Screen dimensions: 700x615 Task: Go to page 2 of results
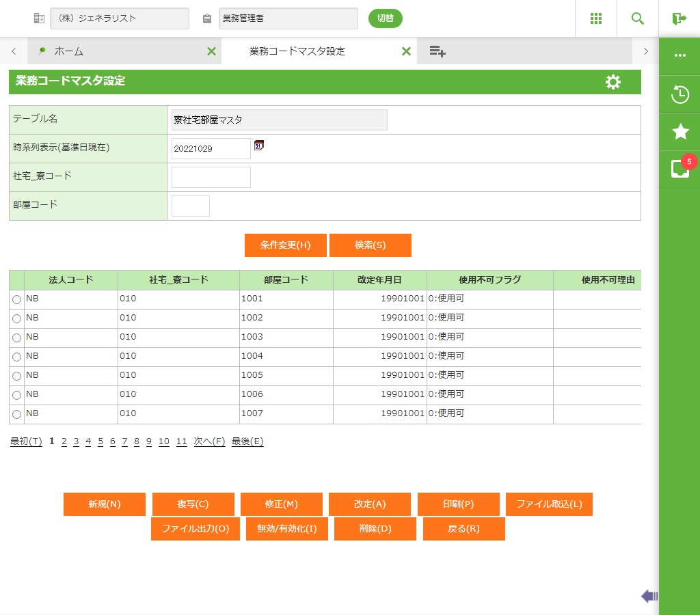click(x=64, y=441)
